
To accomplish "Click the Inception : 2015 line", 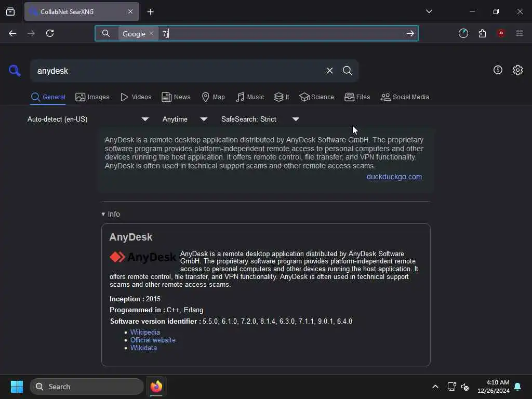I will [135, 299].
